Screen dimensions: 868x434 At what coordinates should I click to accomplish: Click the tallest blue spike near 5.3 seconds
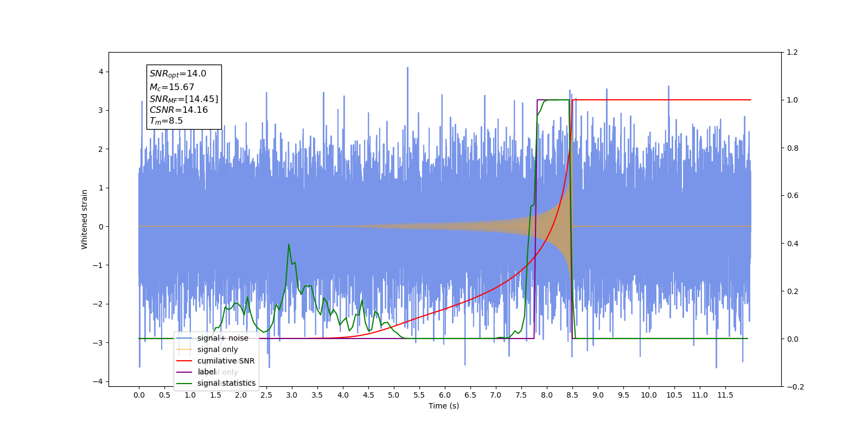click(407, 69)
